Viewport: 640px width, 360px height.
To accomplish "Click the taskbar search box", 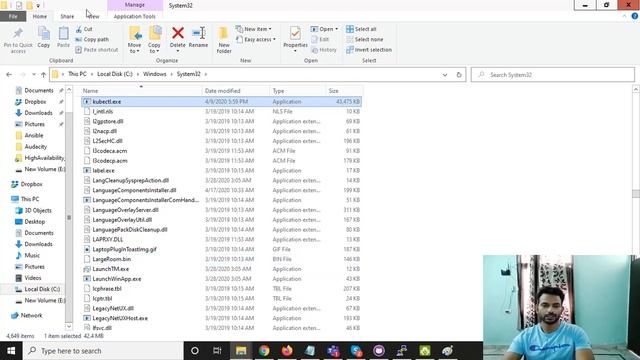I will point(103,351).
